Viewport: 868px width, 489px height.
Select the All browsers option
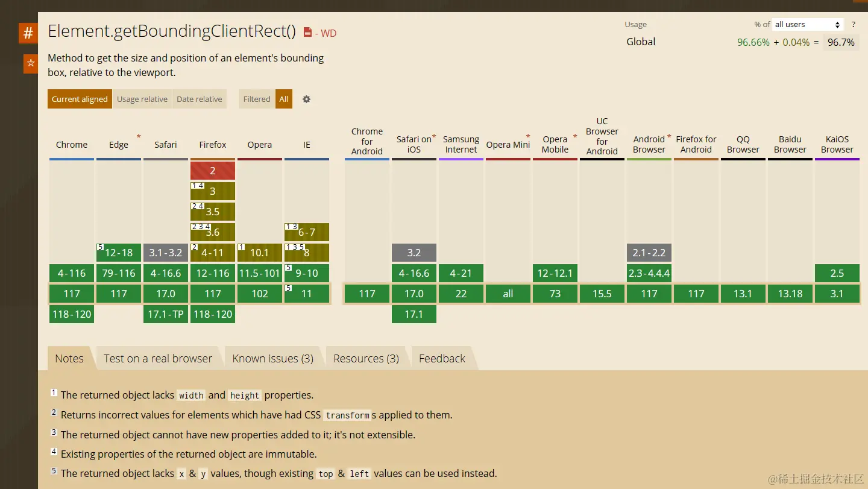click(x=284, y=99)
